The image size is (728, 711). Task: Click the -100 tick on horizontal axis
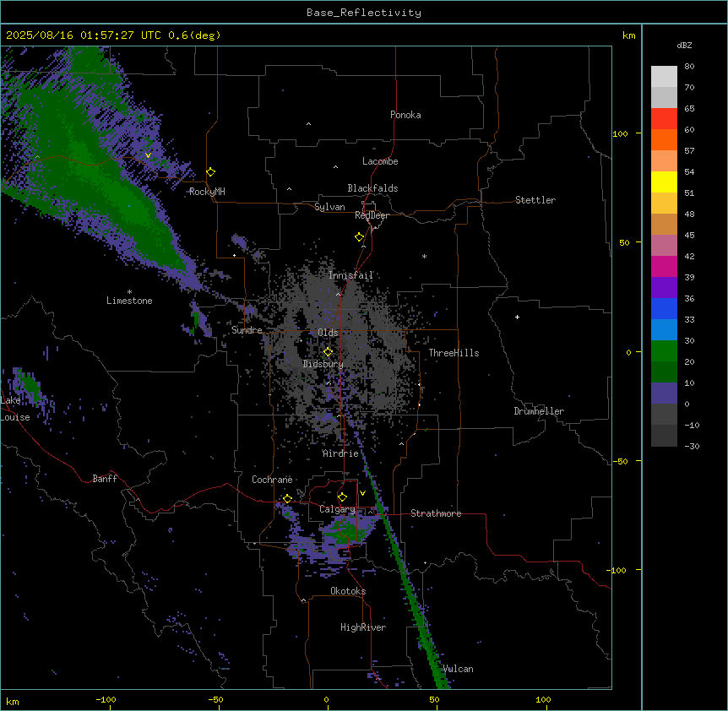coord(106,699)
